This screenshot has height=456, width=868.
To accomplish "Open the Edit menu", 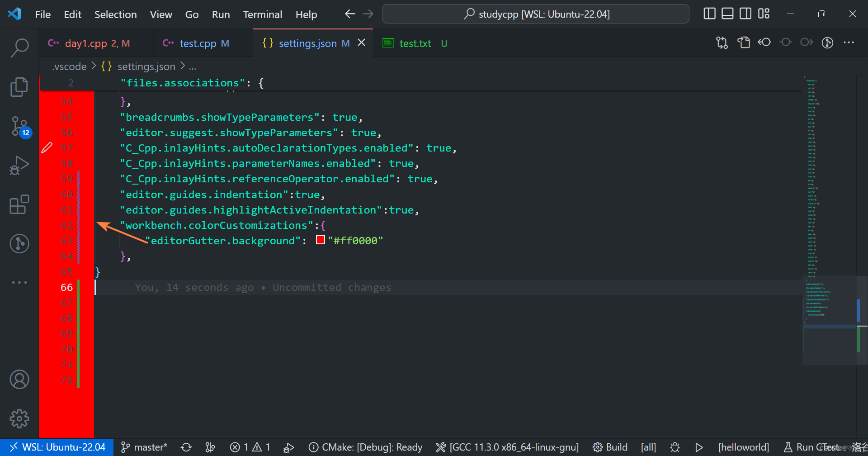I will coord(72,14).
